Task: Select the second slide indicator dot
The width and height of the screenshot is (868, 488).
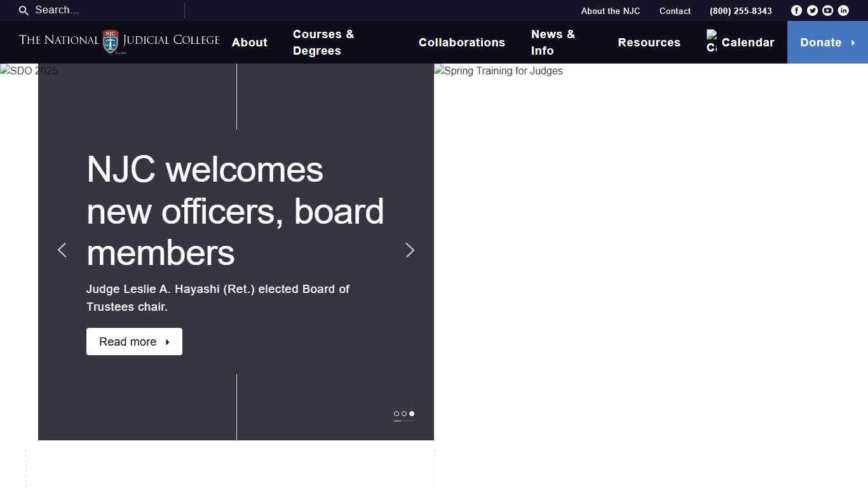Action: pyautogui.click(x=404, y=414)
